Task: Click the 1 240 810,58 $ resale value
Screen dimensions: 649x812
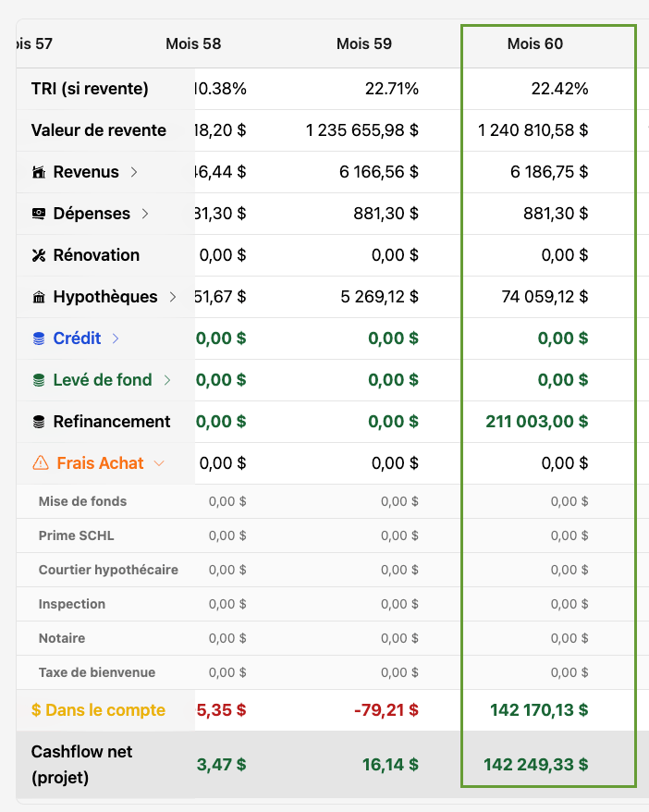Action: click(533, 130)
